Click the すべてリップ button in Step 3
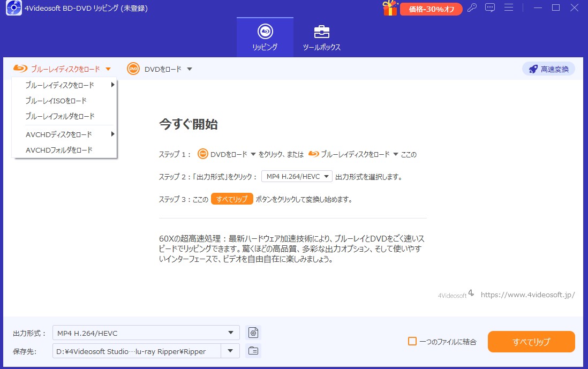Screen dimensions: 588x369 pos(232,199)
